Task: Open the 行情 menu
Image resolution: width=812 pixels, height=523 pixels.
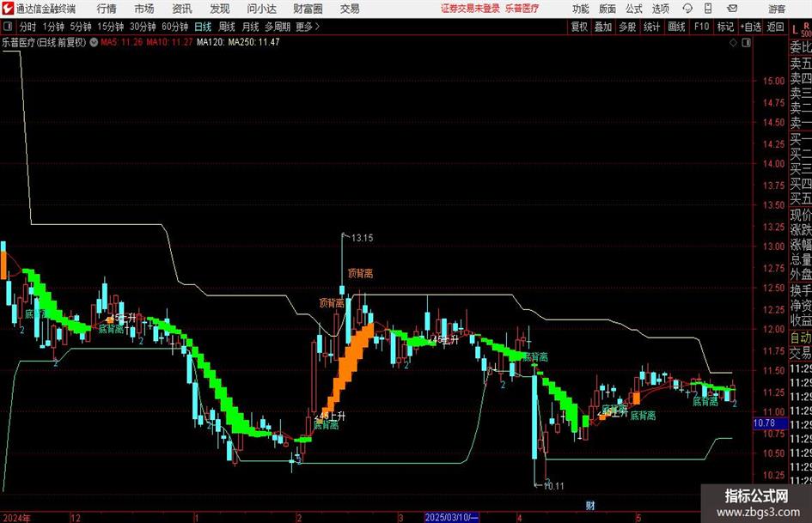Action: 107,9
